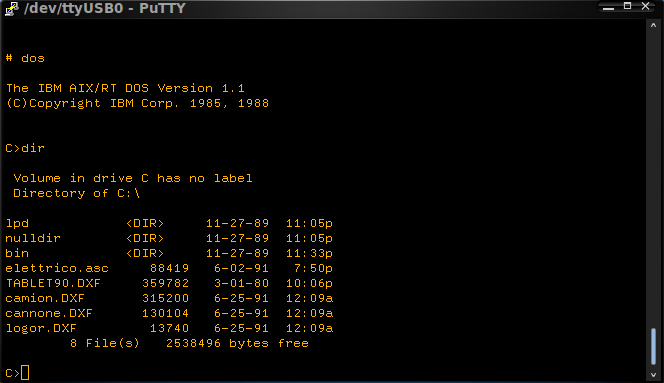Click the '# dos' command line

pos(25,58)
